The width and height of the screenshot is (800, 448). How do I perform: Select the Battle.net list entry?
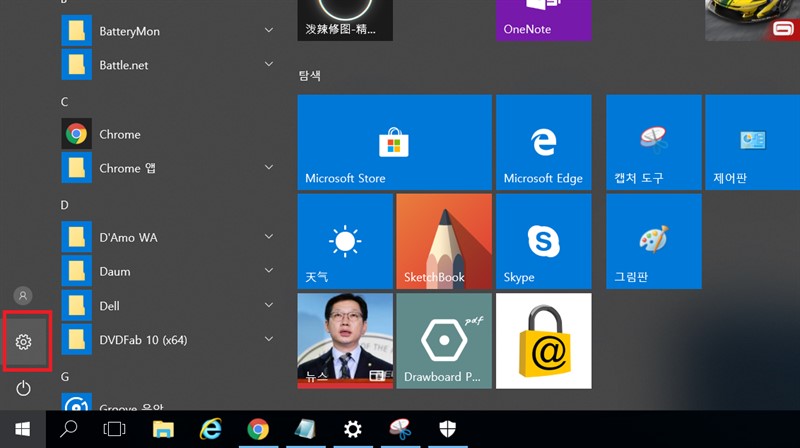pyautogui.click(x=168, y=65)
